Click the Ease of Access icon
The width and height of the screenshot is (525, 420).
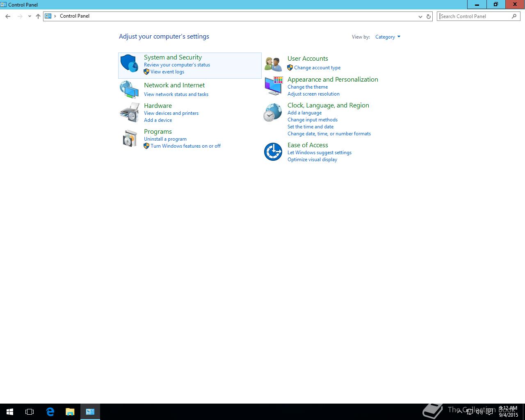[273, 152]
